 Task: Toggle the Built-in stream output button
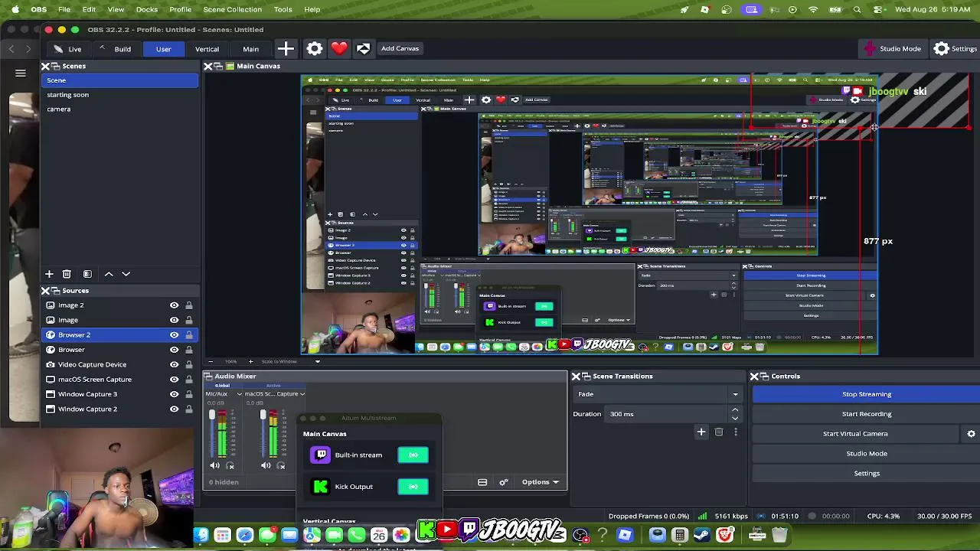click(x=413, y=455)
